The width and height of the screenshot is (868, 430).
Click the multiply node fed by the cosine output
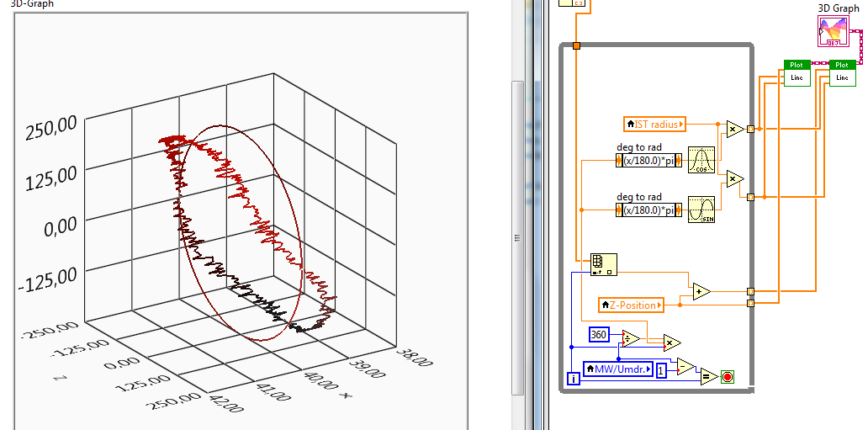coord(735,129)
